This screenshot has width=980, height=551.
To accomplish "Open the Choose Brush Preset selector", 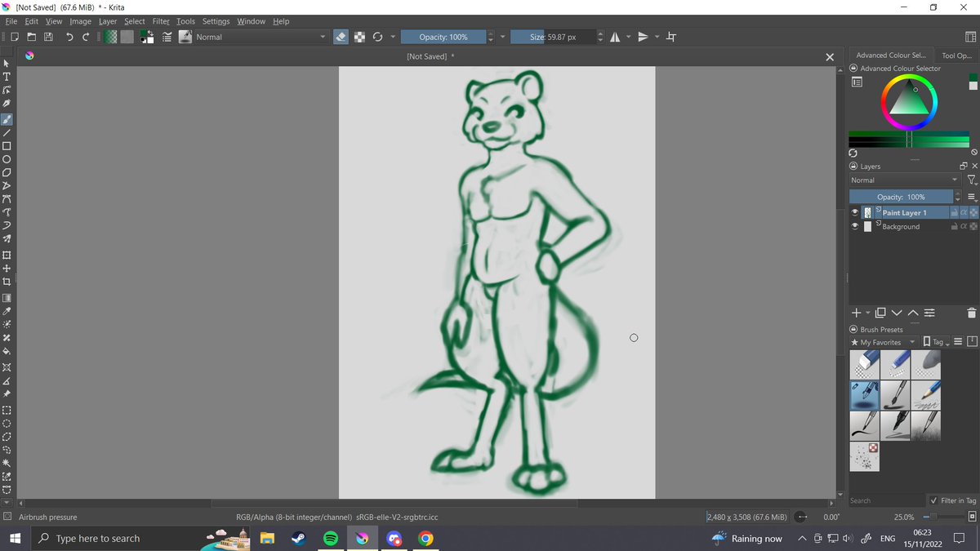I will click(185, 37).
